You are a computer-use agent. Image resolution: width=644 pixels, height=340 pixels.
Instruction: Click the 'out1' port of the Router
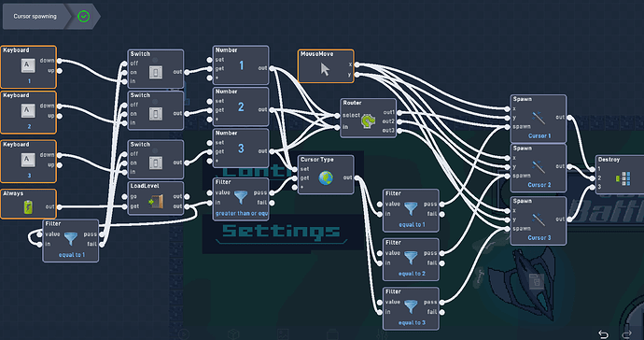point(399,112)
